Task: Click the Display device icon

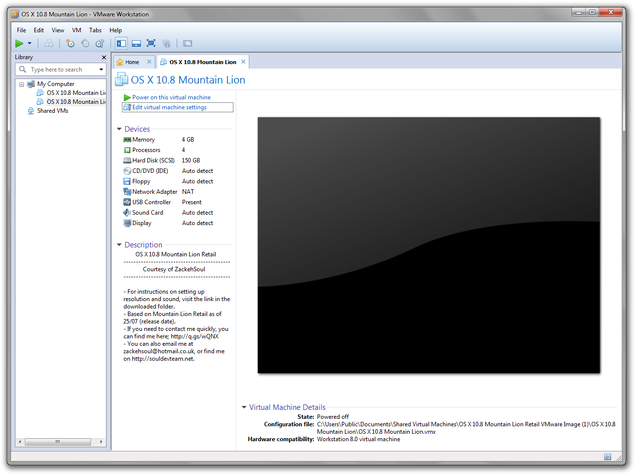Action: [127, 223]
